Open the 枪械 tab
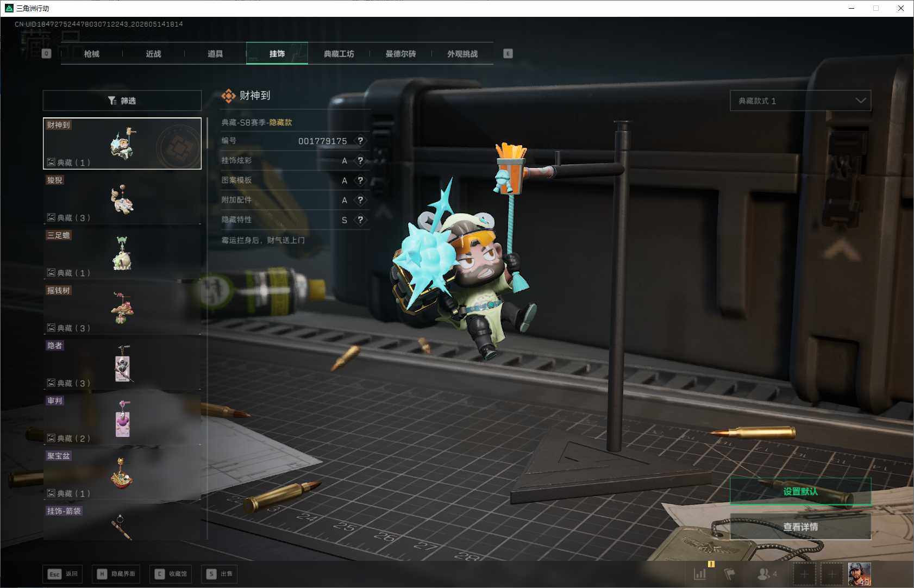914x588 pixels. tap(92, 54)
